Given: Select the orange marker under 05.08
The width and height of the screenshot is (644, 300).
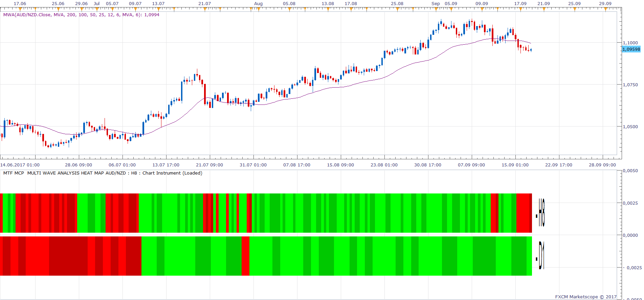Looking at the screenshot, I should click(289, 9).
